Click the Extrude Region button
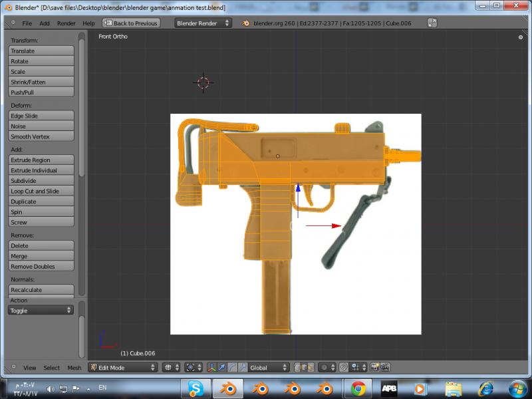Image resolution: width=532 pixels, height=399 pixels. tap(41, 160)
